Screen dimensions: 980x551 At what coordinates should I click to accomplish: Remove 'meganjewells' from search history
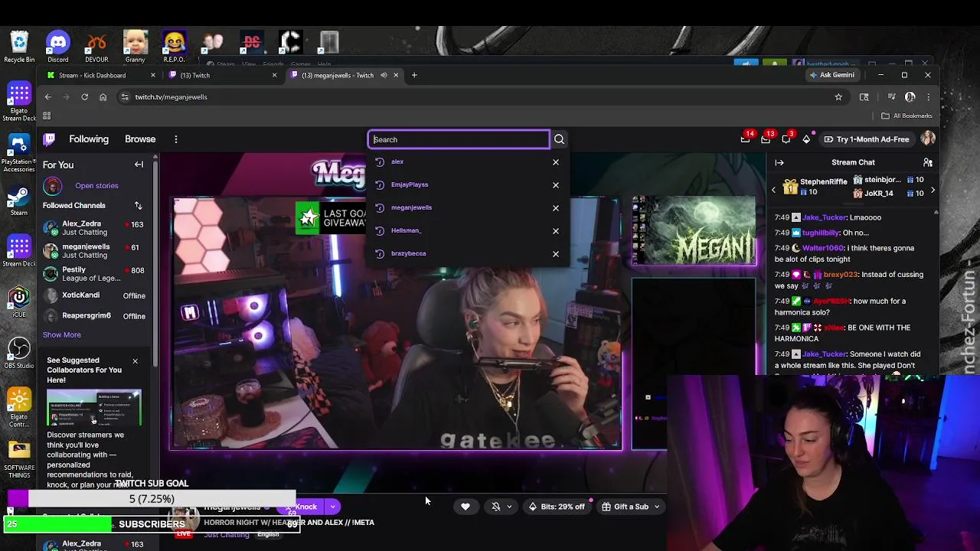coord(556,208)
